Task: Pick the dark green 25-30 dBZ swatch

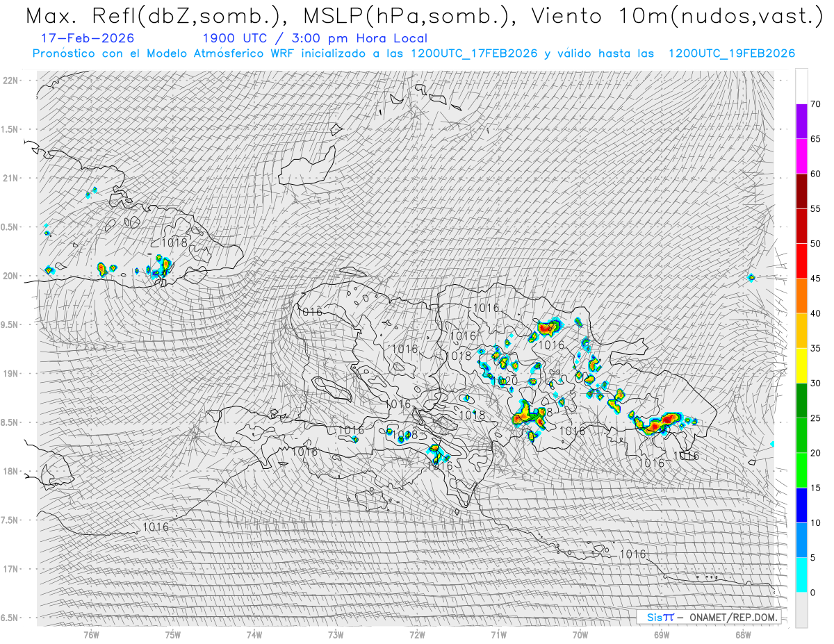Action: pos(801,401)
